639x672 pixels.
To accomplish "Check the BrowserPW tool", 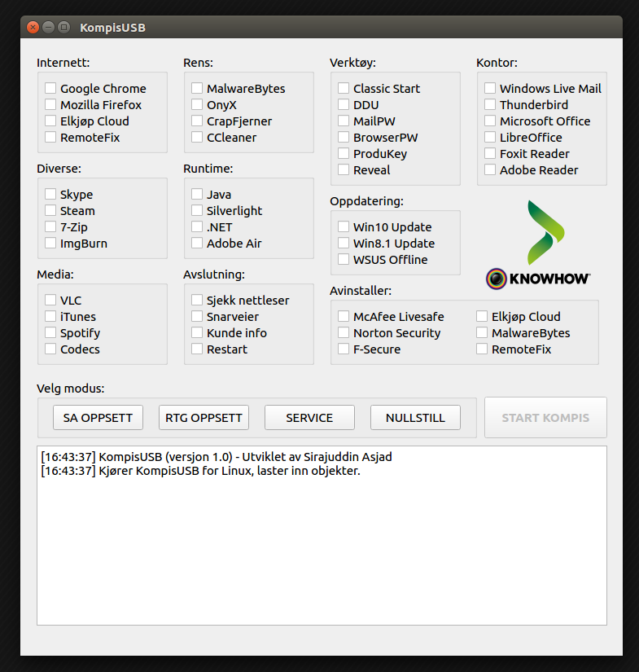I will pos(344,137).
